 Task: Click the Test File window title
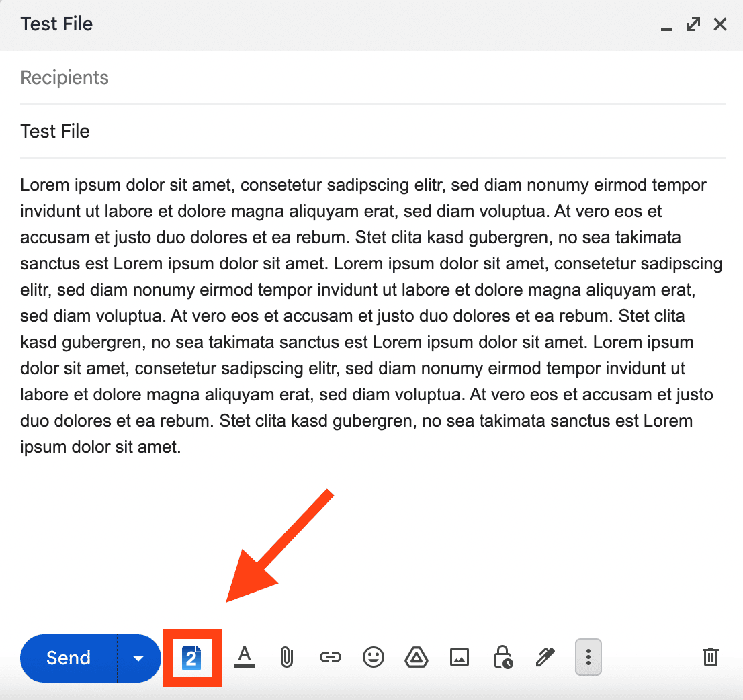tap(56, 24)
